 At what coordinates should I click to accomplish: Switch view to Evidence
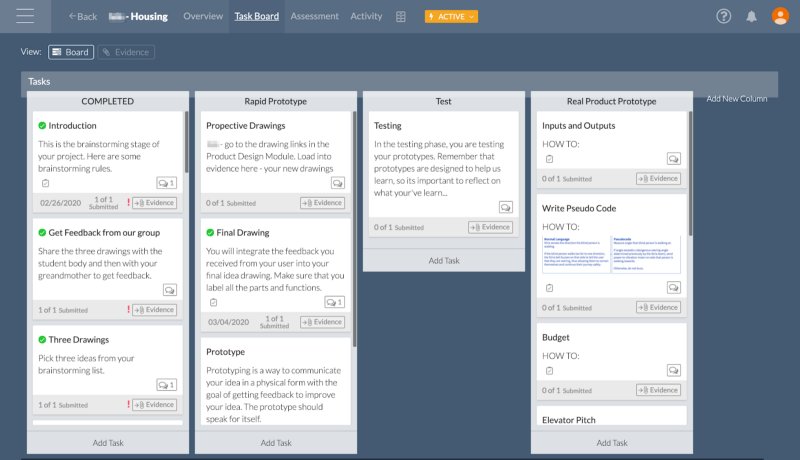click(x=126, y=52)
